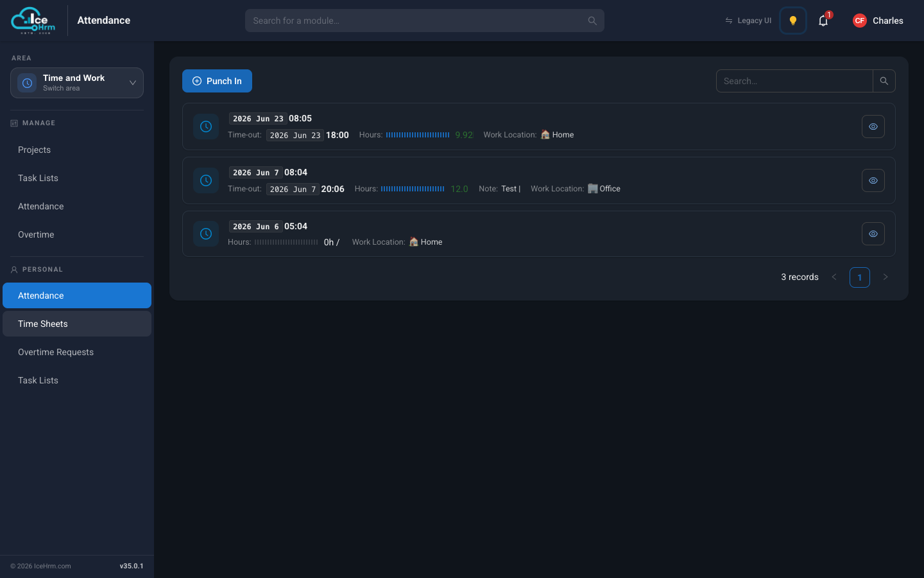Click the Legacy UI swap arrows icon

tap(729, 21)
